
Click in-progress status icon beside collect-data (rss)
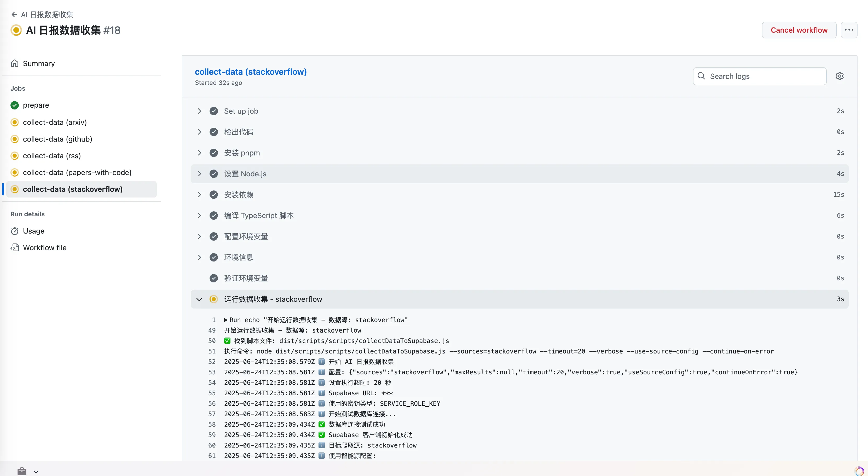tap(14, 156)
